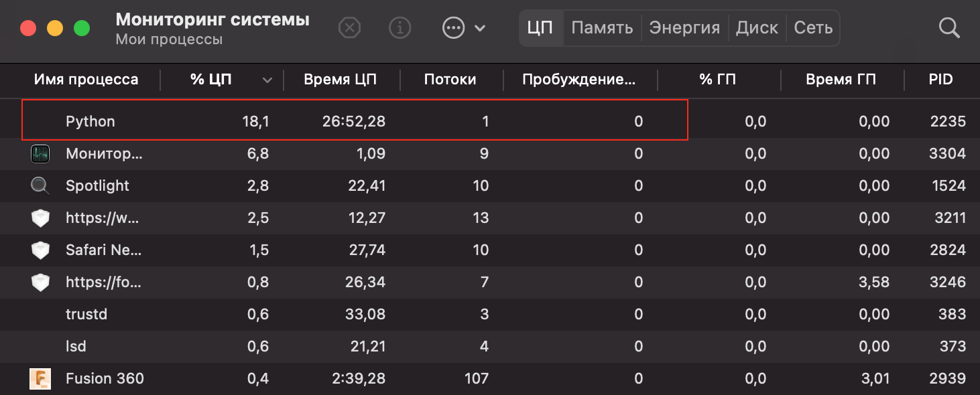The height and width of the screenshot is (395, 980).
Task: Click the Activity Monitor process icon
Action: pyautogui.click(x=40, y=153)
